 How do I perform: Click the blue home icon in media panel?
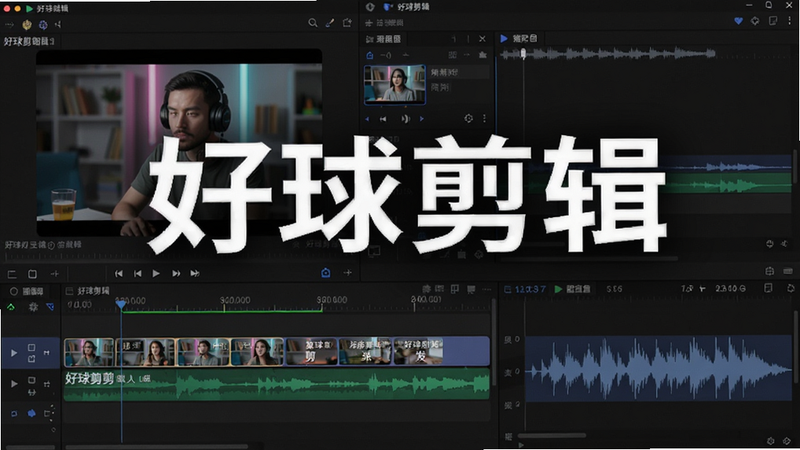pos(370,55)
